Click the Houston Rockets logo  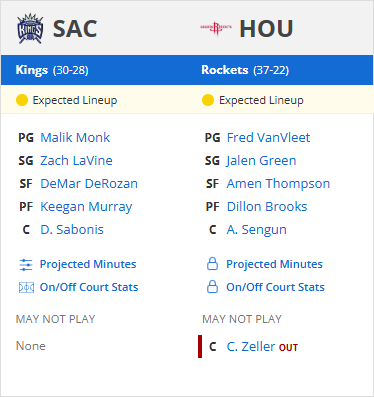[216, 29]
